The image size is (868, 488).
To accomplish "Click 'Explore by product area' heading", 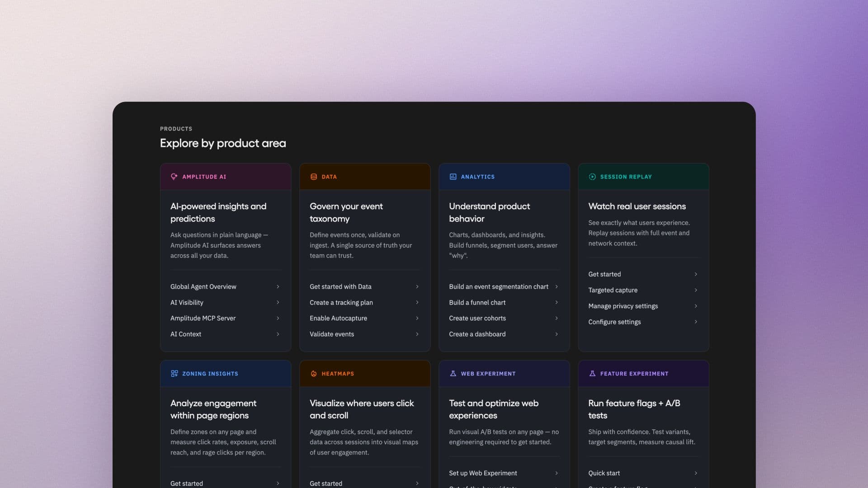I will tap(223, 143).
